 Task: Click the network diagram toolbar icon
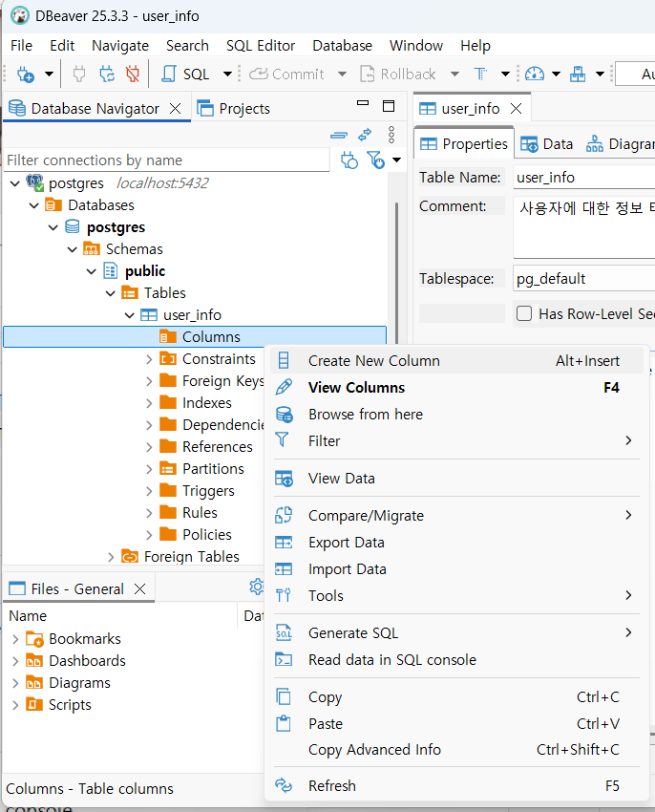click(x=578, y=75)
